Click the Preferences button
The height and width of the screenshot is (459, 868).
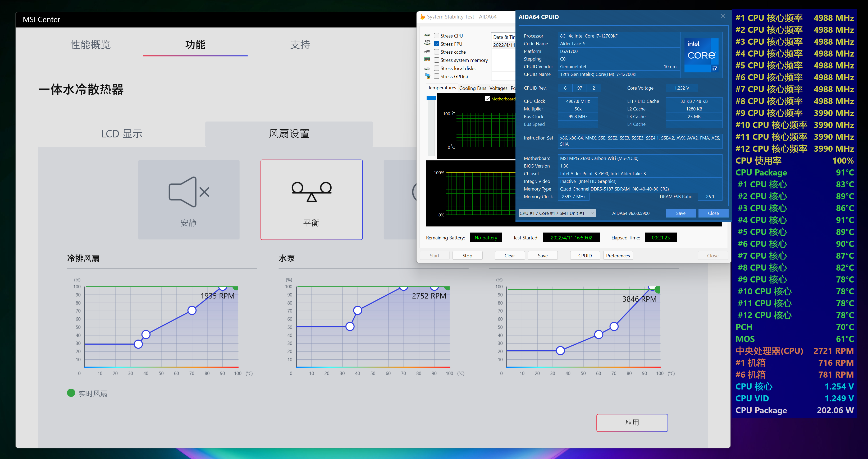tap(618, 256)
